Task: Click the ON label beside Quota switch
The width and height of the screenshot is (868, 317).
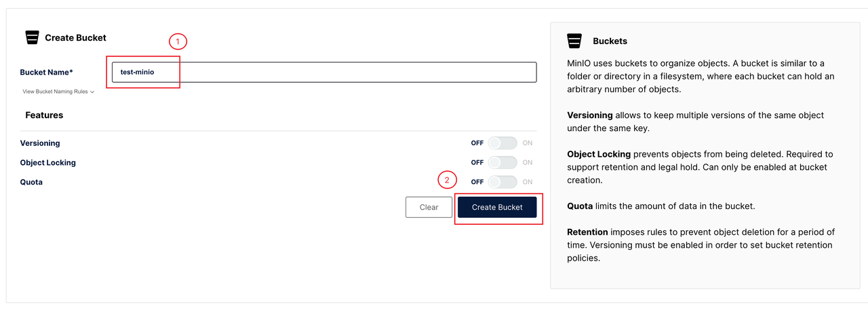Action: pyautogui.click(x=528, y=182)
